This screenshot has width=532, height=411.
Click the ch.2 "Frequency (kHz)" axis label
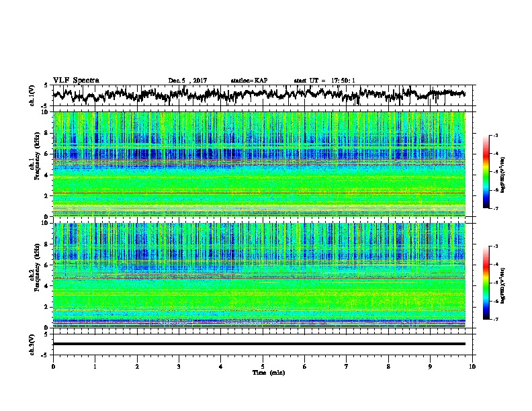tap(37, 267)
